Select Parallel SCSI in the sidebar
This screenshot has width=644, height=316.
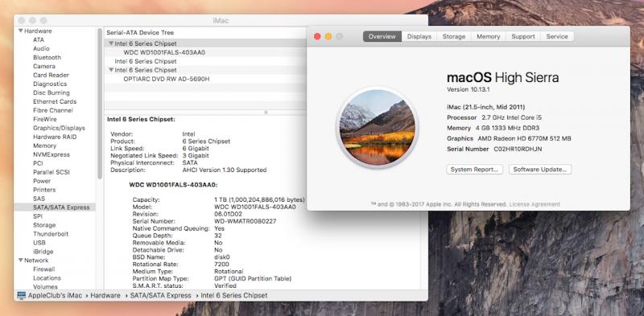coord(52,172)
